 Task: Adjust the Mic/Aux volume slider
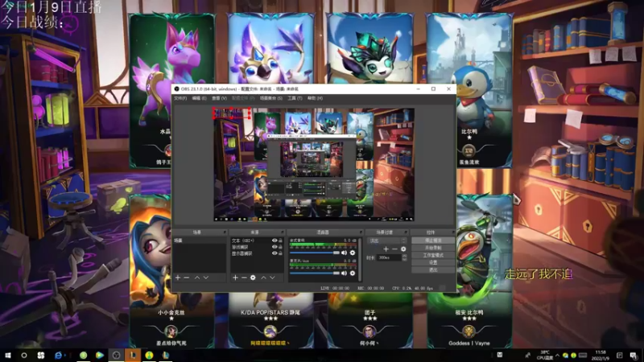pyautogui.click(x=315, y=273)
